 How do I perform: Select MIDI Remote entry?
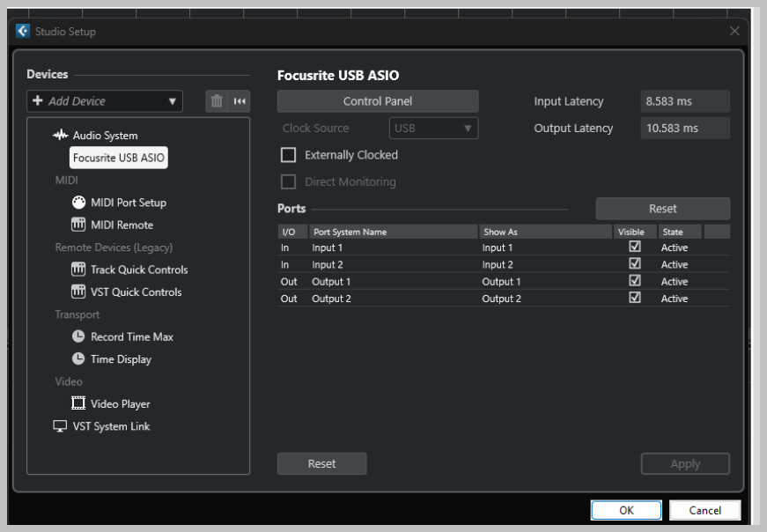(x=122, y=225)
